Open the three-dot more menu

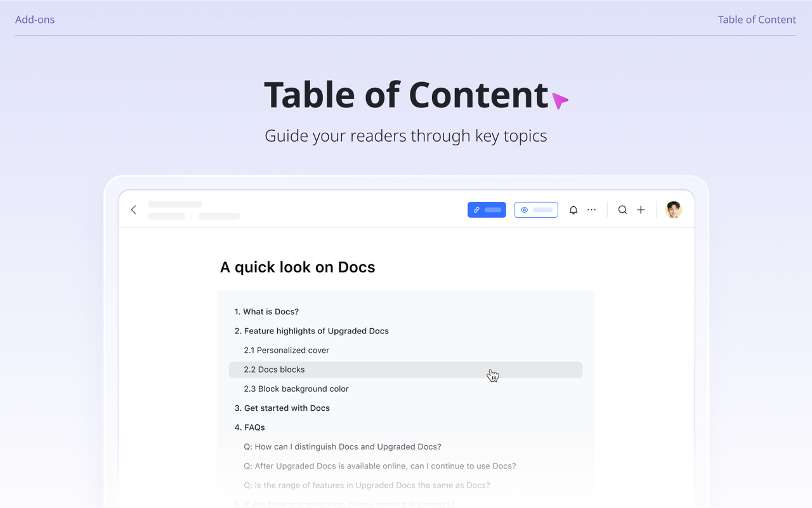pos(591,210)
